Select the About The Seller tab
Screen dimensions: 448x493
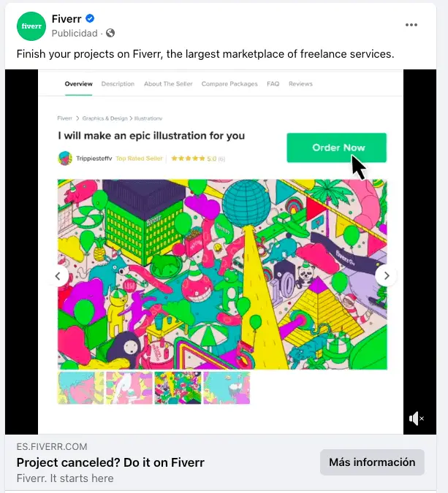click(x=168, y=84)
